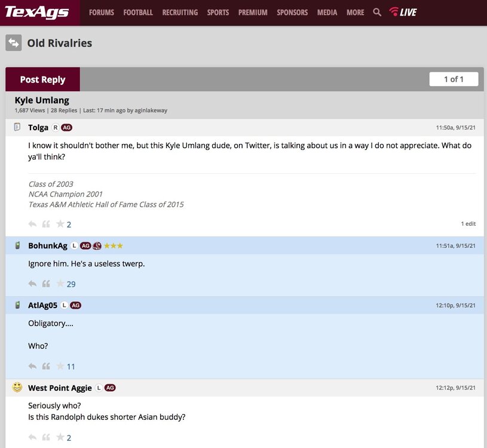The image size is (487, 448).
Task: Expand the Sports menu
Action: [218, 12]
